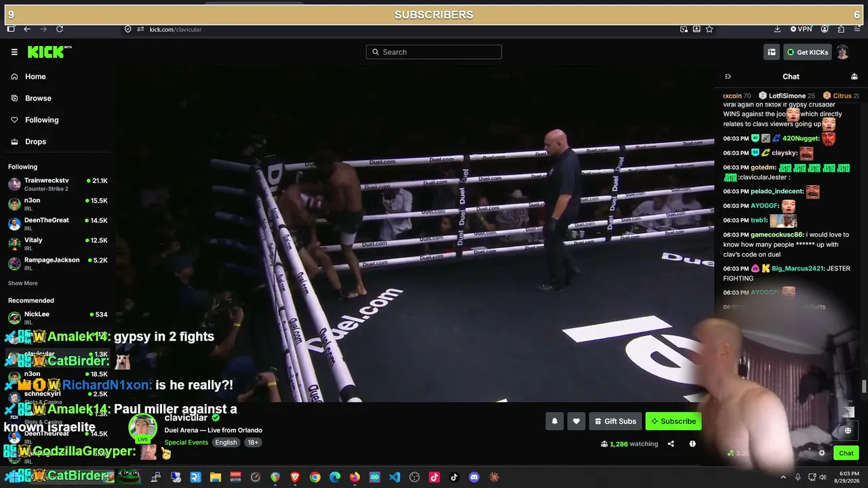
Task: Open Vitaly channel in Following list
Action: (x=58, y=243)
